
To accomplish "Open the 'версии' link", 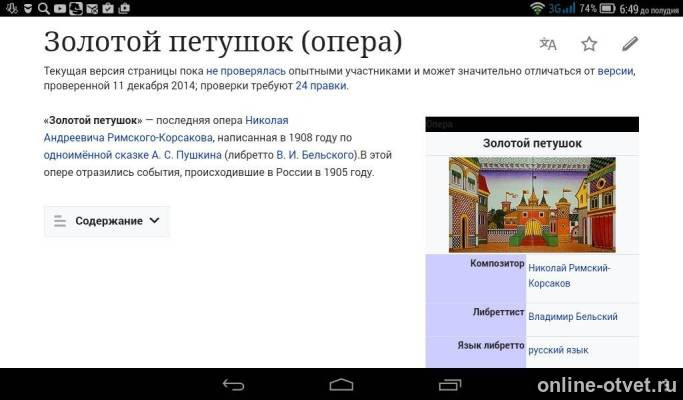I will (x=615, y=71).
